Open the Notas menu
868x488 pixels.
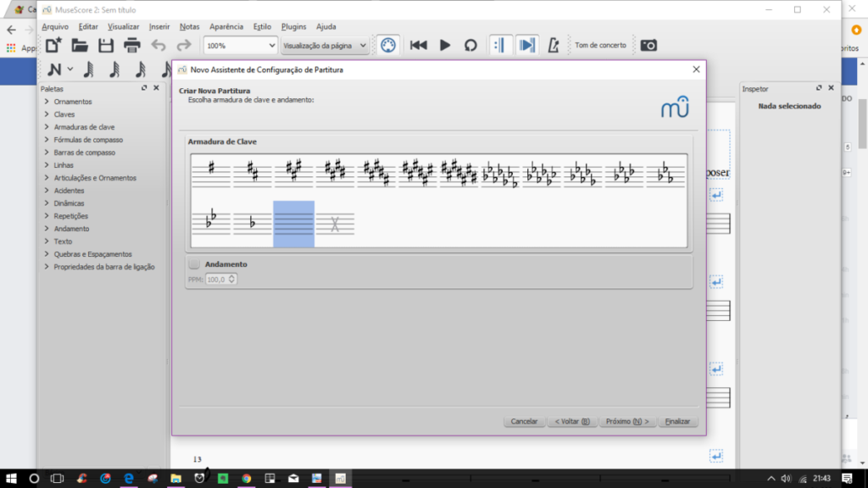(x=190, y=26)
